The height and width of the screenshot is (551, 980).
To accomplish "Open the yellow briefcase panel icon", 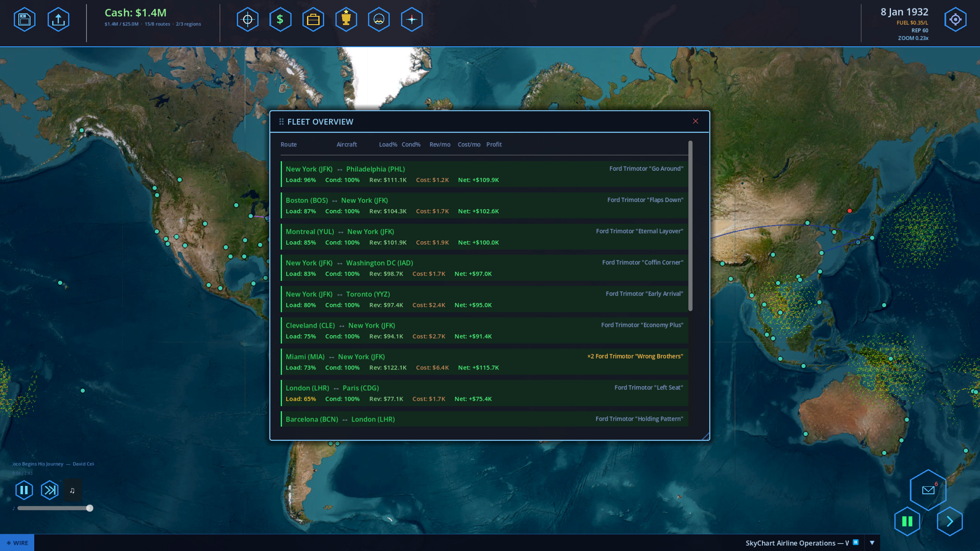I will (x=313, y=20).
